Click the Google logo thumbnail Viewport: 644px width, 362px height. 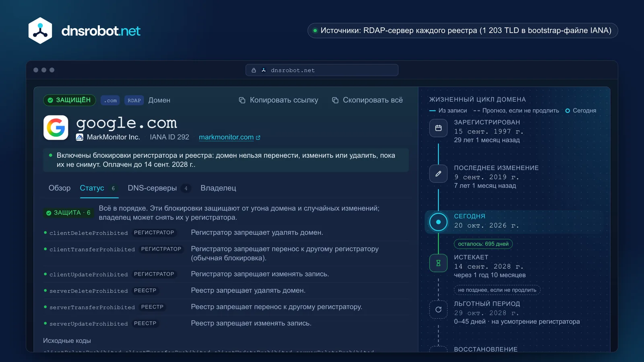coord(56,128)
